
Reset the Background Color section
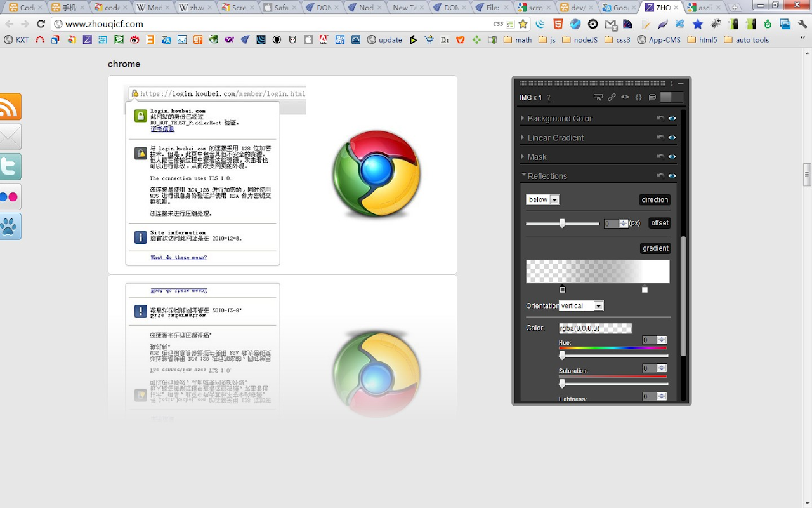660,118
